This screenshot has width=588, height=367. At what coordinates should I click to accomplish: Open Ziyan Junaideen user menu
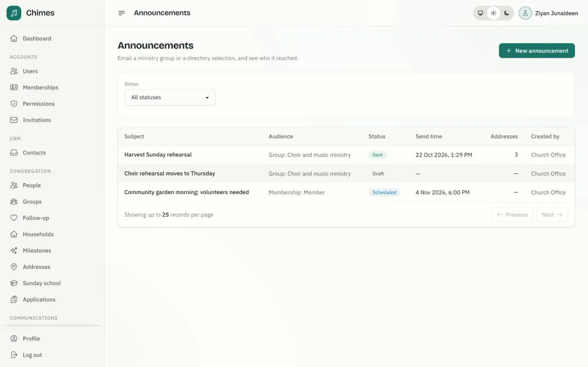(549, 13)
